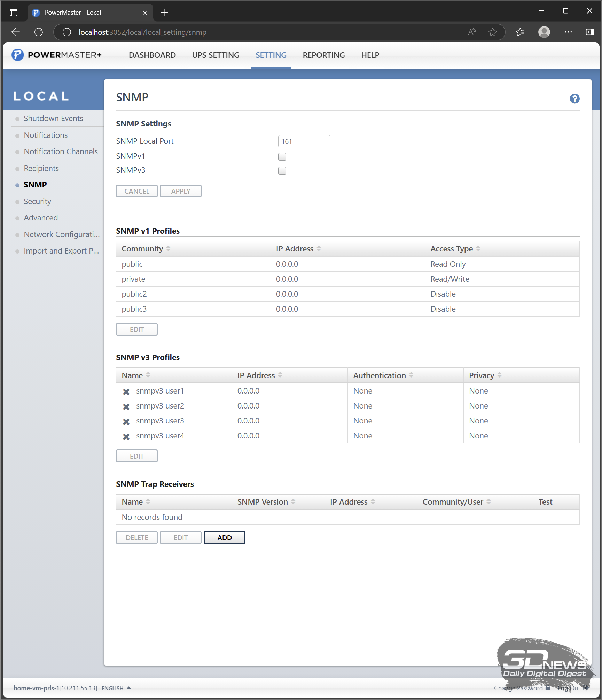Open the UPS SETTING menu
Viewport: 602px width, 700px height.
click(216, 55)
